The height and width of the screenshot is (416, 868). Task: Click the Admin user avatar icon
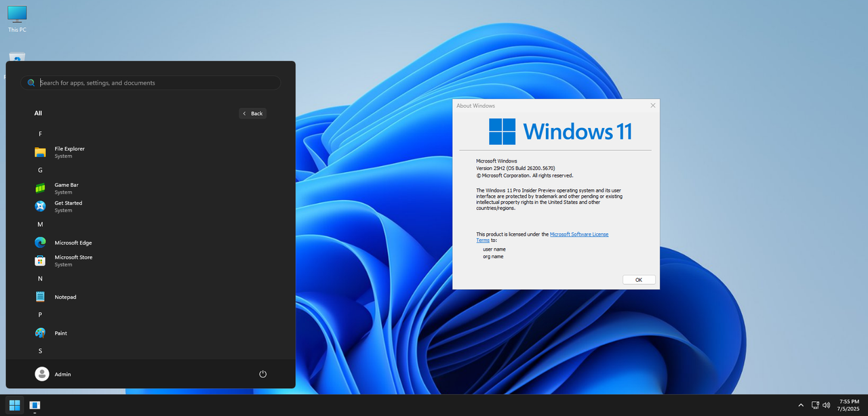pyautogui.click(x=42, y=374)
